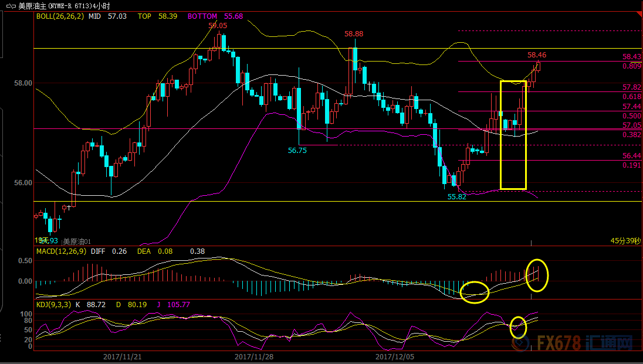Click the 0.00 MACD axis label

pyautogui.click(x=25, y=281)
